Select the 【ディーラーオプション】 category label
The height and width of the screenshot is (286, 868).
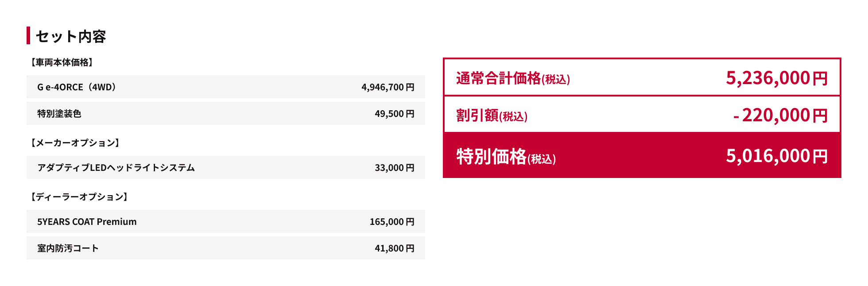point(79,197)
